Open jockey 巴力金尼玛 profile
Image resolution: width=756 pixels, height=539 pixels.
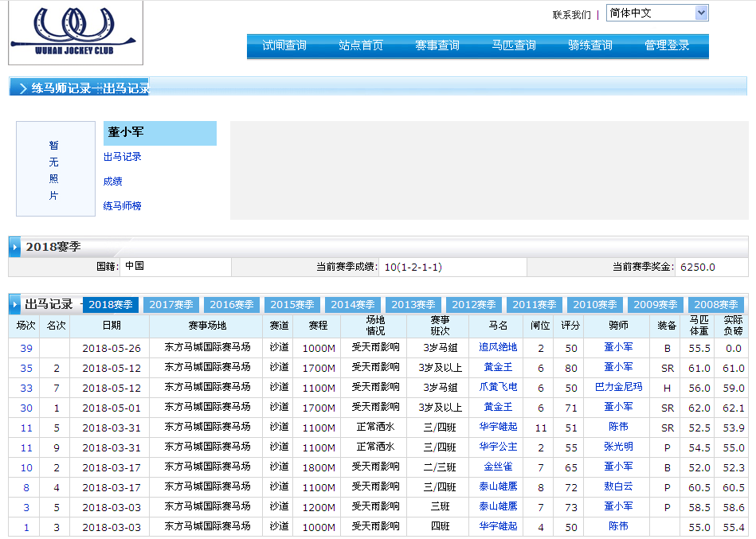coord(618,388)
